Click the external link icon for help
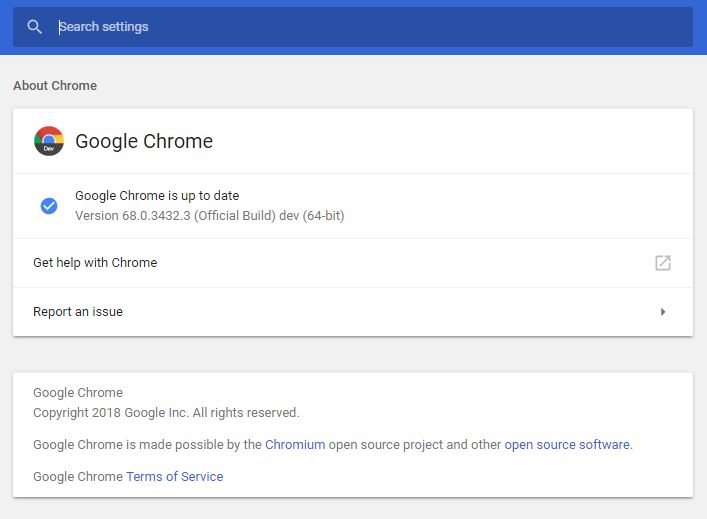Screen dimensions: 707x519 [662, 263]
